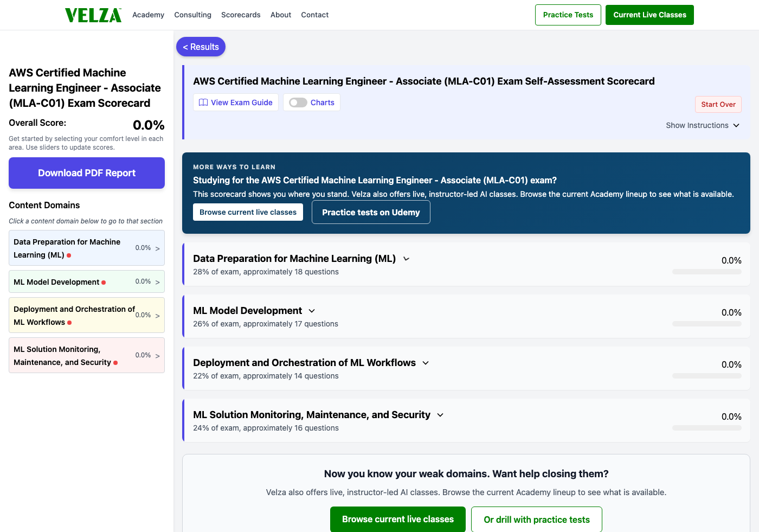
Task: Click the Practice Tests button
Action: (568, 15)
